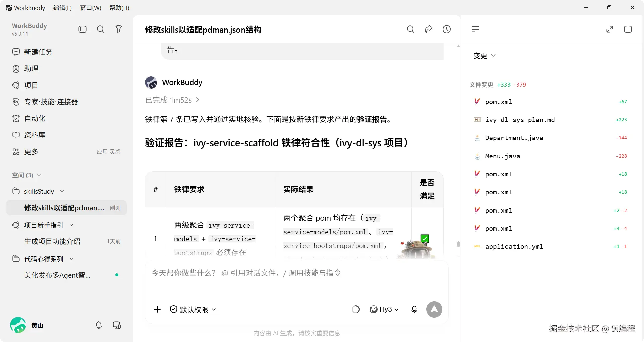Open the 帮助(H) menu

tap(119, 8)
